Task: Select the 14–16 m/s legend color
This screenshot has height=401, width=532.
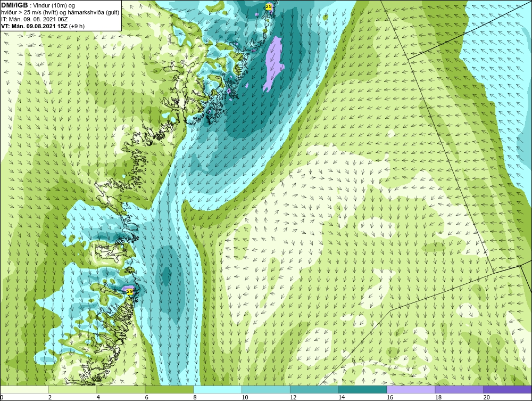Action: [363, 389]
